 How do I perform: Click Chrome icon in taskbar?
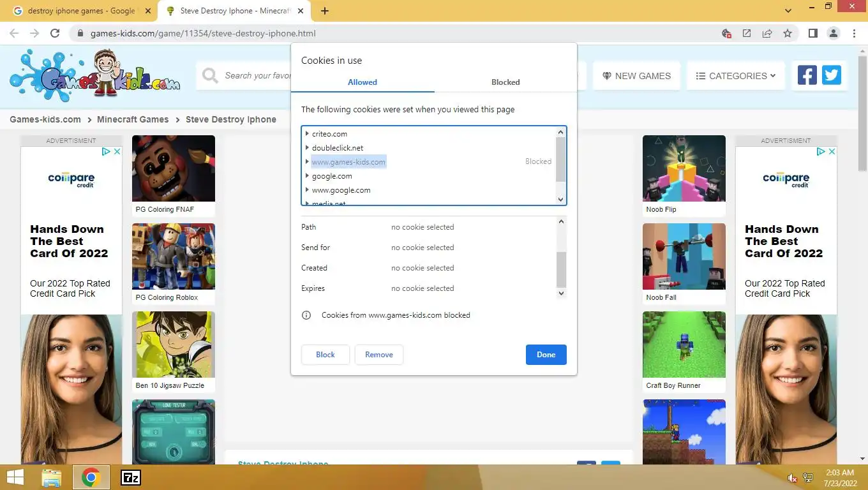(x=91, y=477)
